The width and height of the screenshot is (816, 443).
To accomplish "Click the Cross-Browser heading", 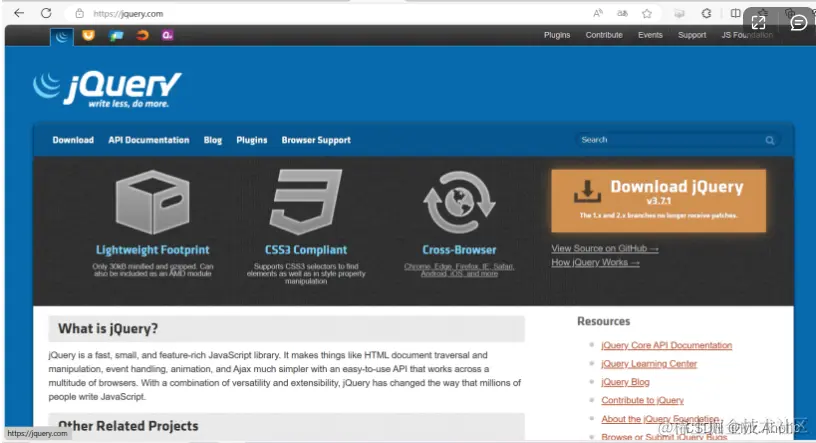I will [459, 250].
